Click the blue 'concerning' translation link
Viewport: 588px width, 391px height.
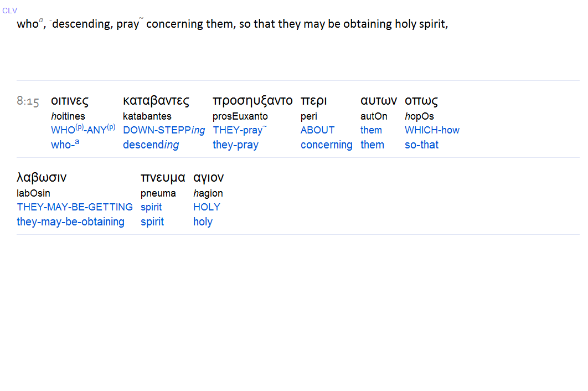327,145
